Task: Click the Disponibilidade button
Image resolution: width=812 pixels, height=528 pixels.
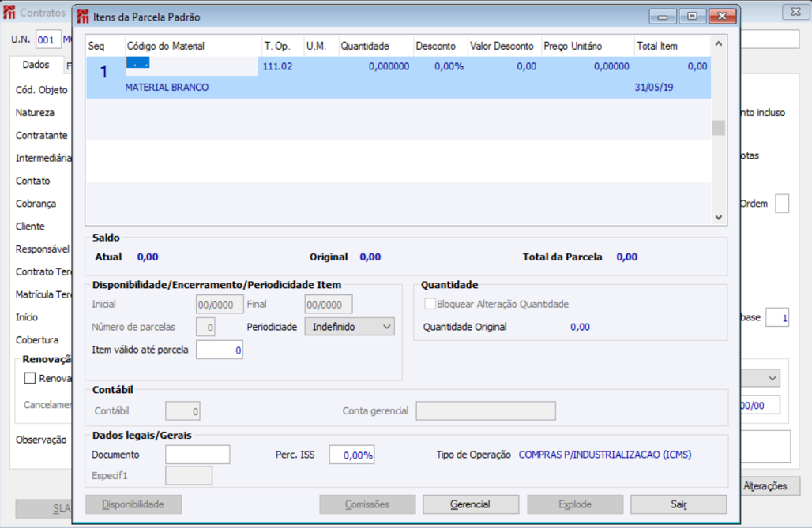Action: 133,504
